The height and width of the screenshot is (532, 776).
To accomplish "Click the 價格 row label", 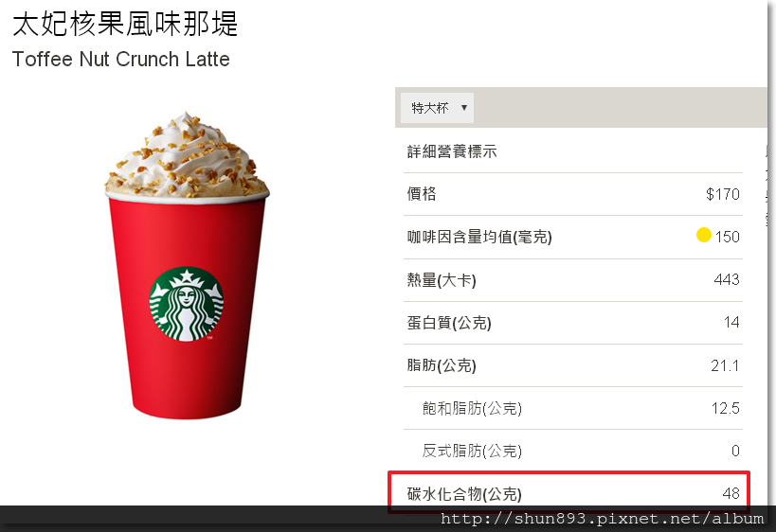I will [422, 194].
